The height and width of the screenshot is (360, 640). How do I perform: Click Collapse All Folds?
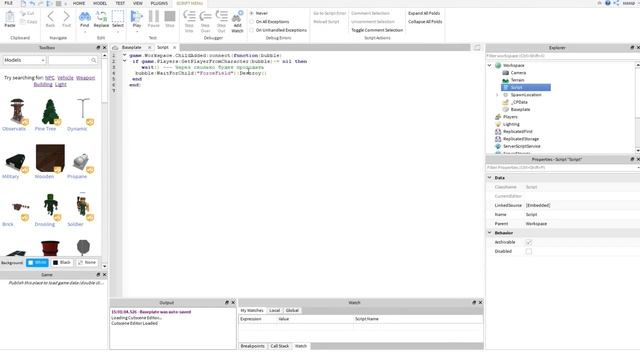(x=425, y=22)
